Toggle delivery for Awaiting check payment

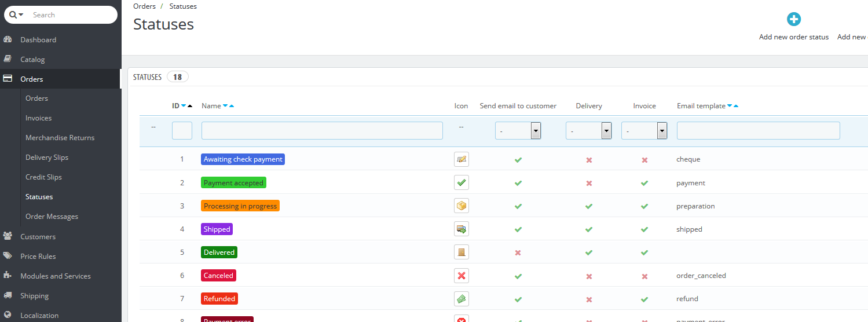point(589,160)
